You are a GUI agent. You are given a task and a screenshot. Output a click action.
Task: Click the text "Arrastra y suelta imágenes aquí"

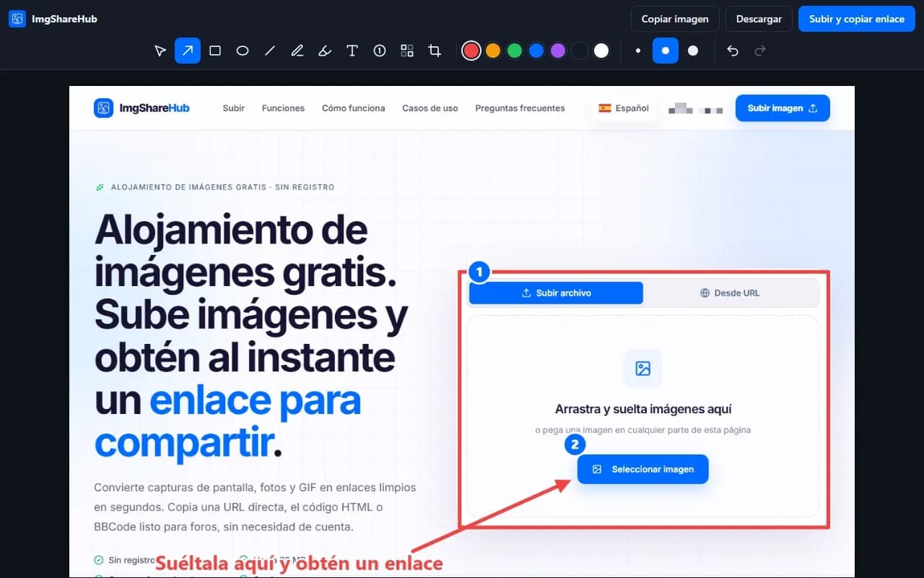[643, 409]
